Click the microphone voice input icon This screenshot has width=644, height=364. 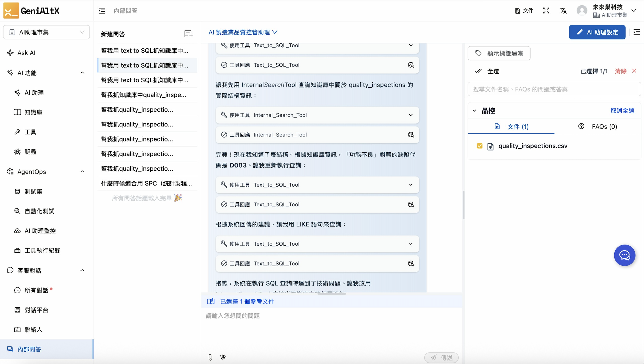223,357
